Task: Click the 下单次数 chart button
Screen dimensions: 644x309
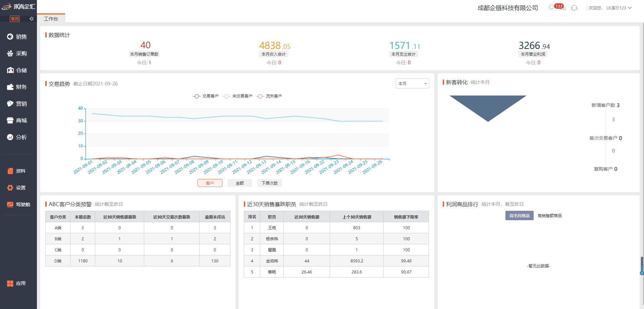Action: [x=270, y=183]
